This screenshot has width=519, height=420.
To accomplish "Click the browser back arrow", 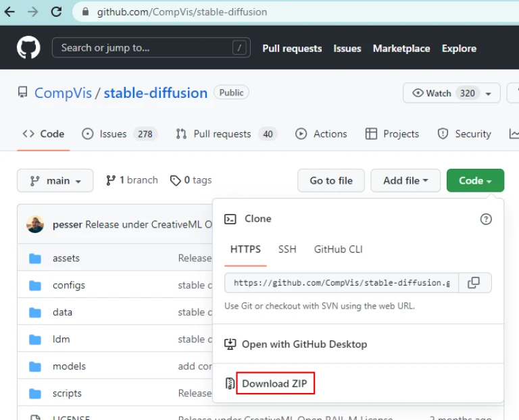I will (x=9, y=12).
